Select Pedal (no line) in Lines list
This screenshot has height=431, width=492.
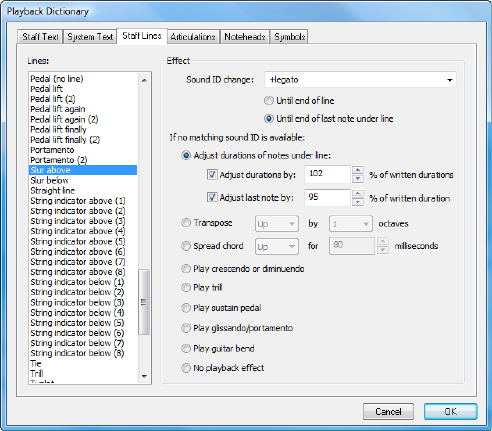click(x=83, y=79)
